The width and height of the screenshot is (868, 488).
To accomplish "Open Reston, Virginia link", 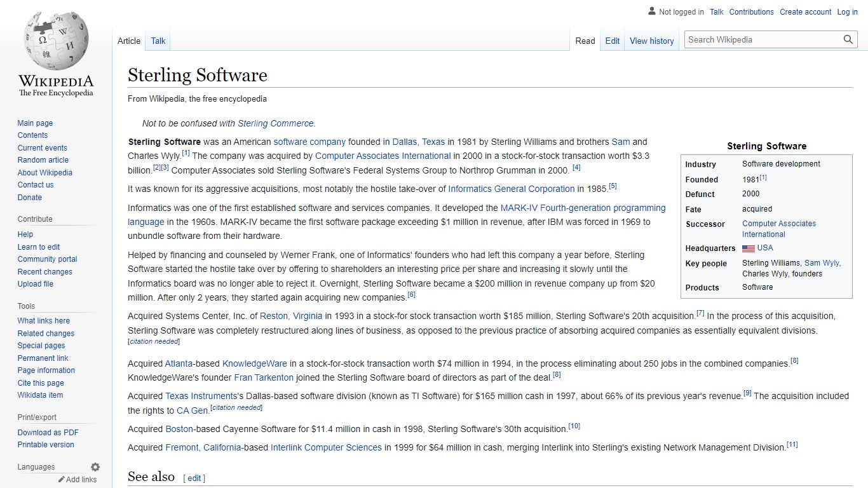I will click(x=291, y=316).
